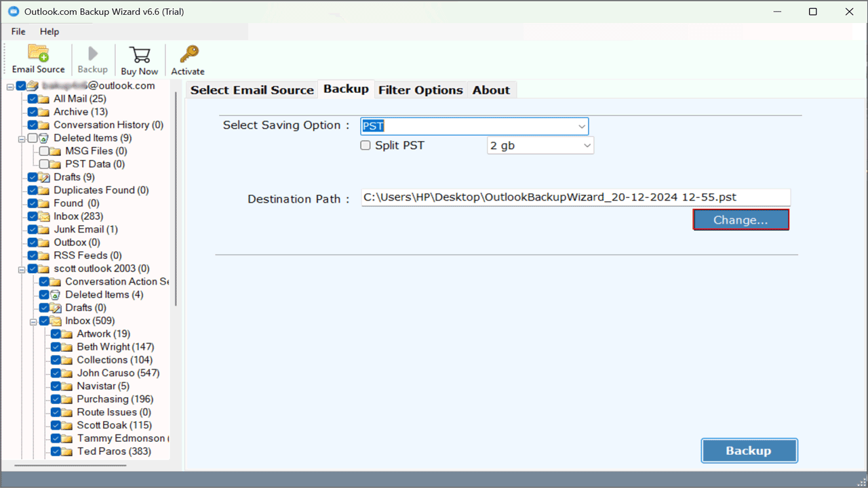The width and height of the screenshot is (868, 488).
Task: Select the Conversation Action Se folder
Action: pos(117,282)
